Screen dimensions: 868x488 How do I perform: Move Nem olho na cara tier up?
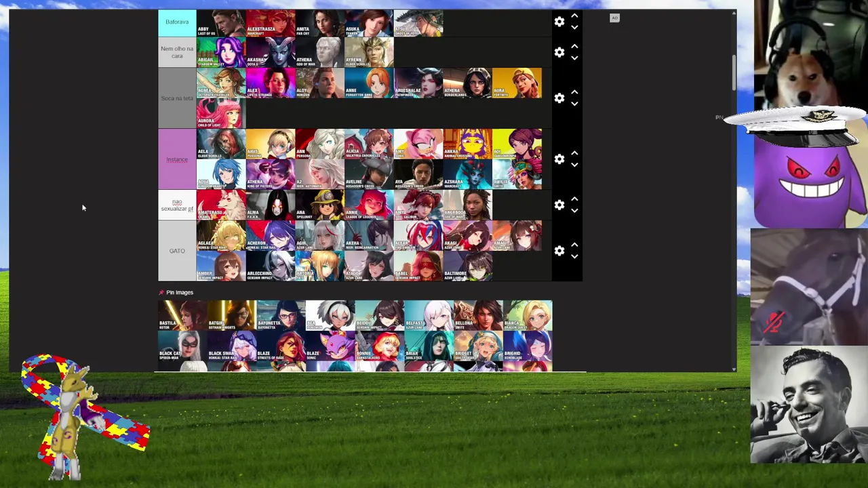click(x=574, y=46)
